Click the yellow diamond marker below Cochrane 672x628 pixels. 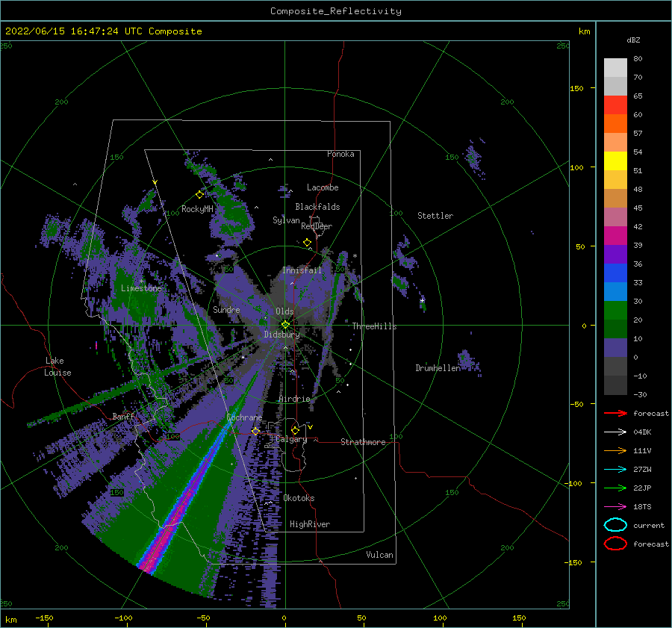click(255, 431)
